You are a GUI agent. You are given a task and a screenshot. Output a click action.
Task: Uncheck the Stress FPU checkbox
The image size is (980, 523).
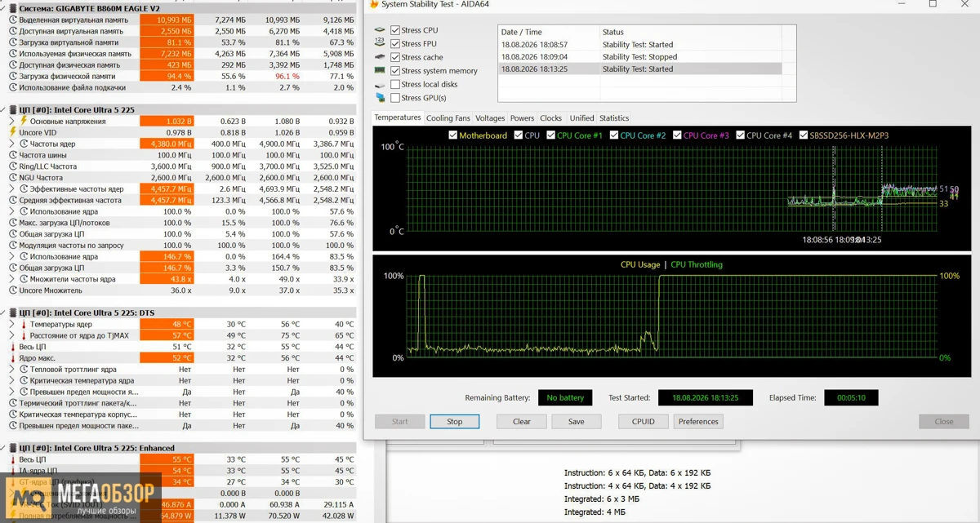(395, 43)
